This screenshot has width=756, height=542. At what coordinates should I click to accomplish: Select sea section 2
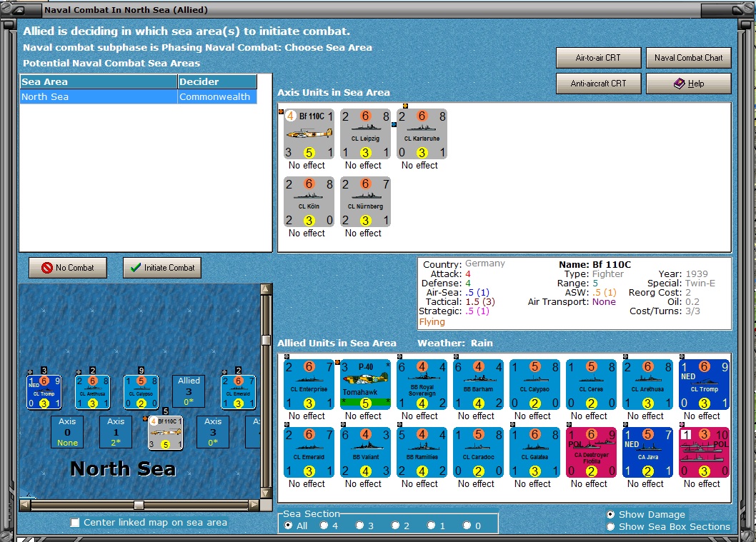tap(395, 526)
